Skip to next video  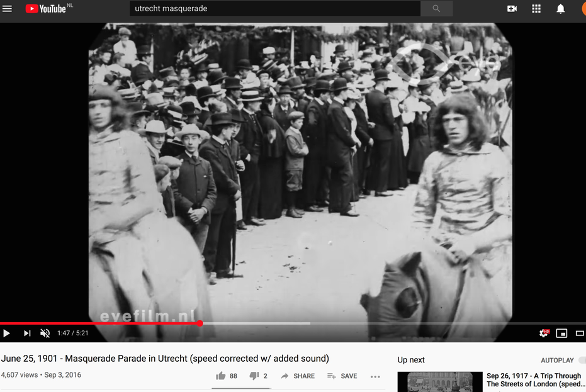coord(27,333)
